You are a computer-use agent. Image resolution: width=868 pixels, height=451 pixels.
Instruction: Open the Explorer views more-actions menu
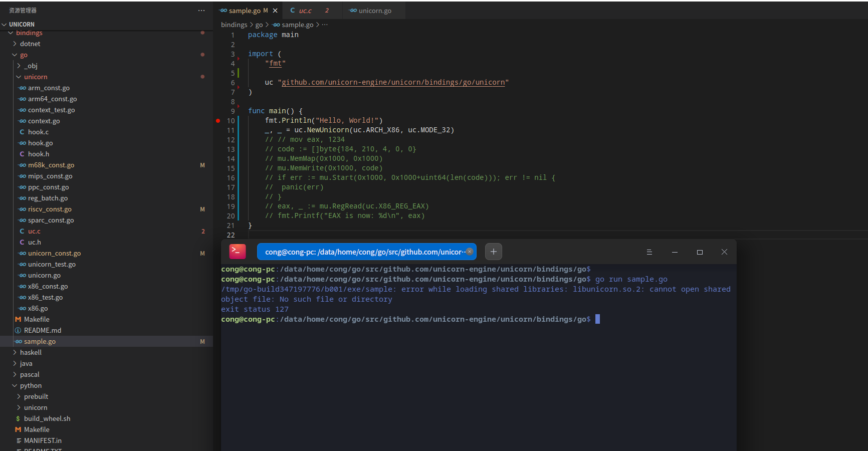pos(201,10)
